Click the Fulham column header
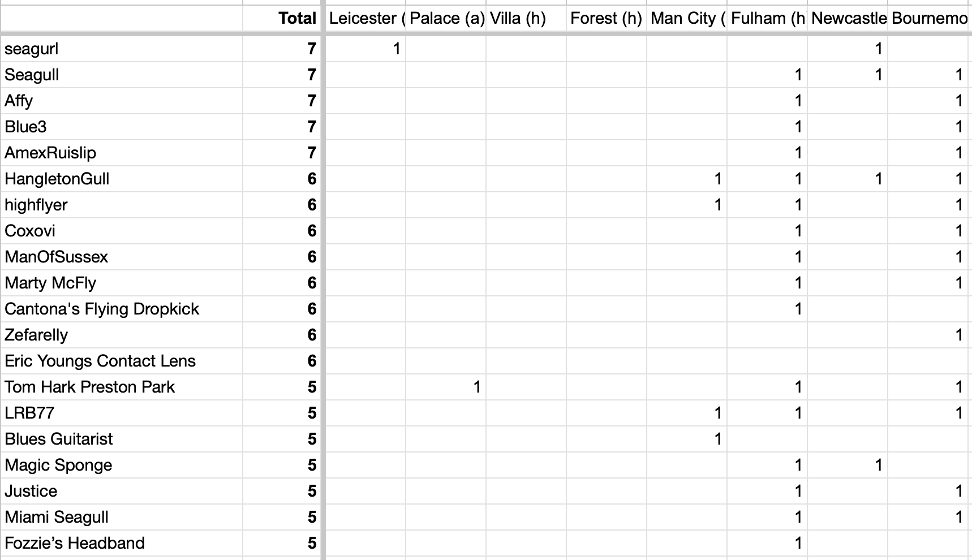The height and width of the screenshot is (560, 972). (x=767, y=19)
